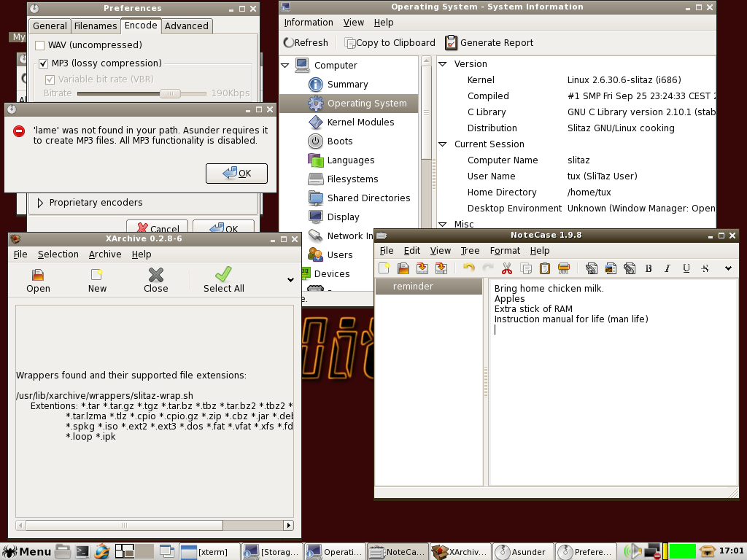This screenshot has width=747, height=560.
Task: Open the Selection menu in XArchive
Action: click(x=58, y=254)
